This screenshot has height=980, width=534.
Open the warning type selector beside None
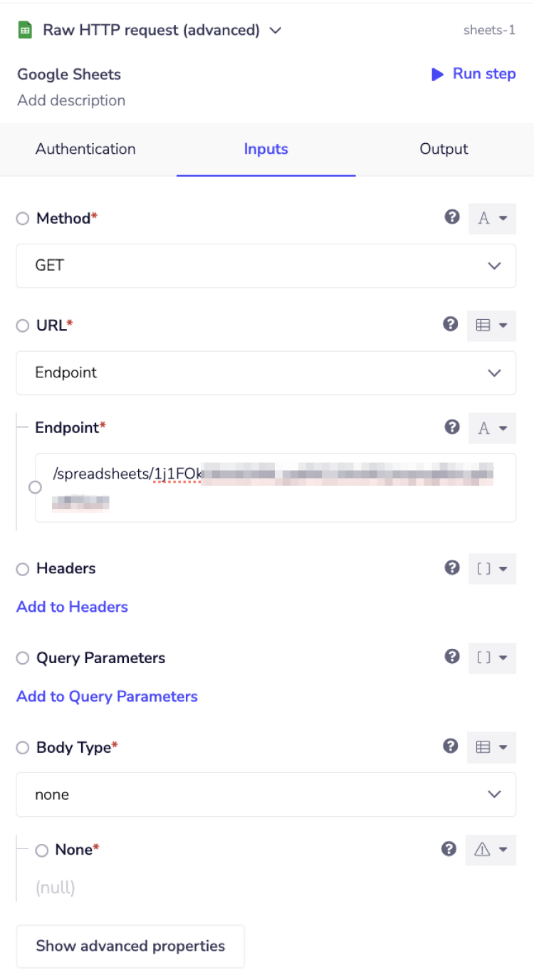click(x=491, y=850)
